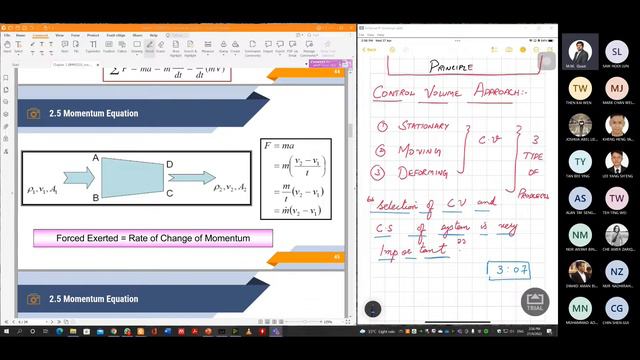Viewport: 640px width, 360px height.
Task: Click the CG participant avatar
Action: pyautogui.click(x=617, y=309)
